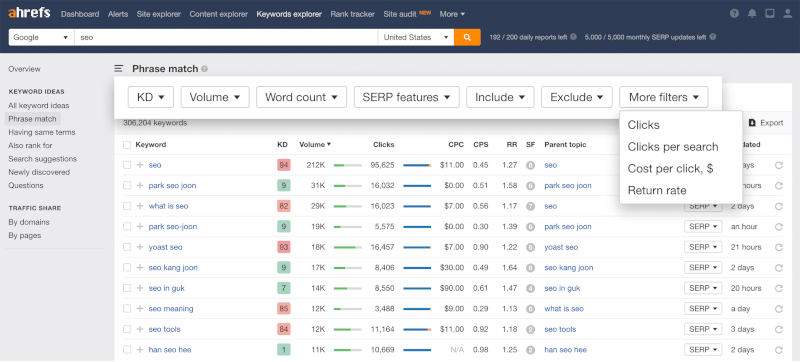Image resolution: width=800 pixels, height=362 pixels.
Task: Check the 'seo kang joon' checkbox
Action: [x=127, y=268]
